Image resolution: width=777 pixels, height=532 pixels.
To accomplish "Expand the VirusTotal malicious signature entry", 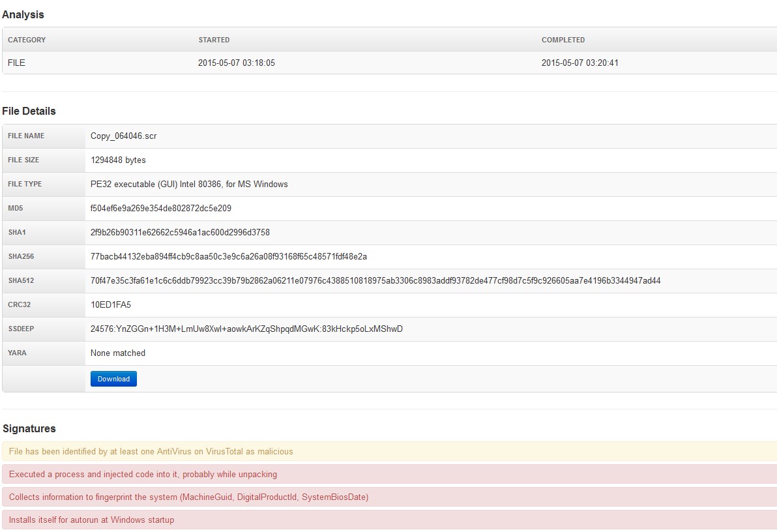I will coord(150,451).
